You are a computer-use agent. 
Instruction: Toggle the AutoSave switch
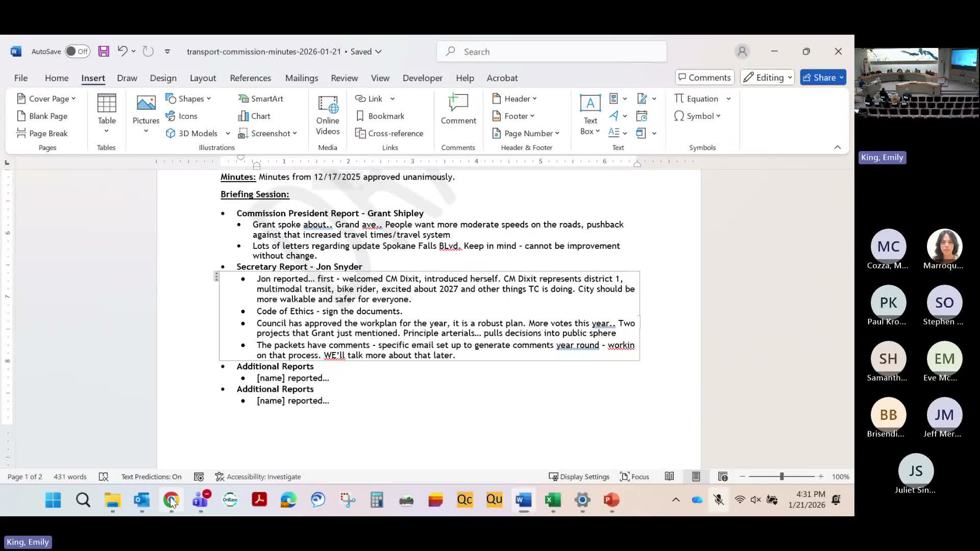[78, 52]
